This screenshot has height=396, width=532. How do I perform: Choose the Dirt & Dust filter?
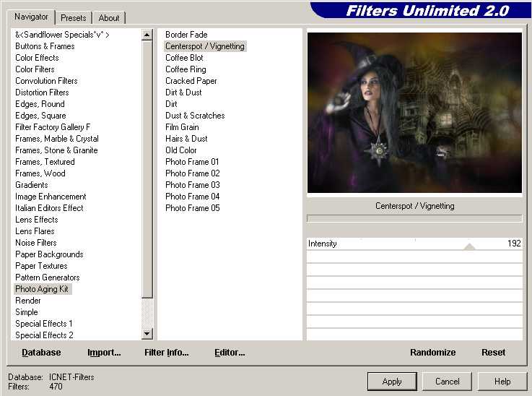click(183, 92)
